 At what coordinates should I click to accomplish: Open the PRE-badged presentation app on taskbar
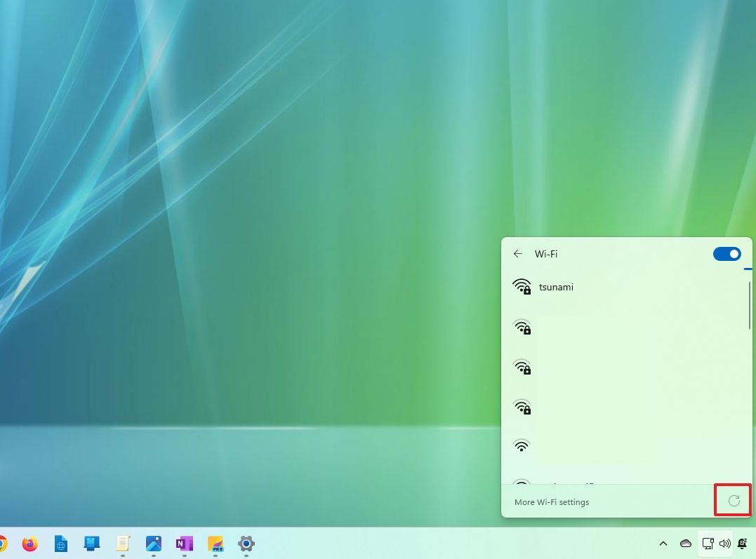coord(215,544)
